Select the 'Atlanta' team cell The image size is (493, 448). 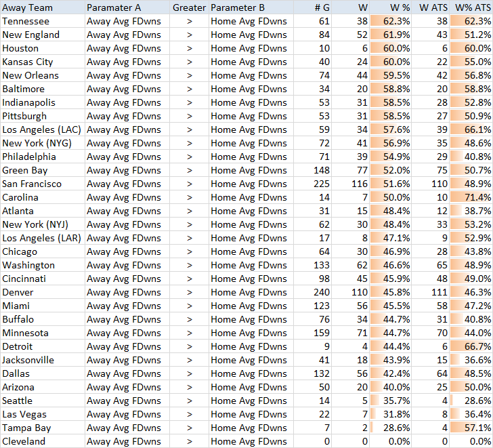point(43,211)
